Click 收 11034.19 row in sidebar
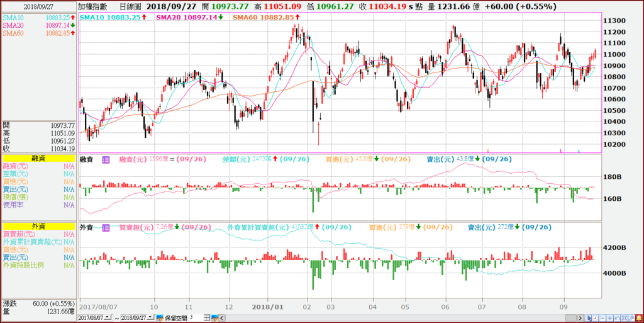Image resolution: width=644 pixels, height=323 pixels. 38,149
